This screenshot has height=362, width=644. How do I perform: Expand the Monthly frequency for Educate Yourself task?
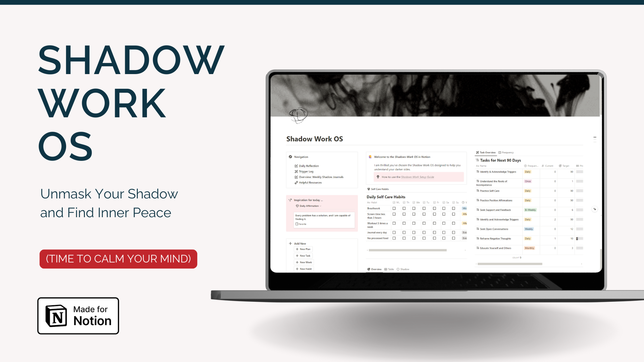coord(529,248)
